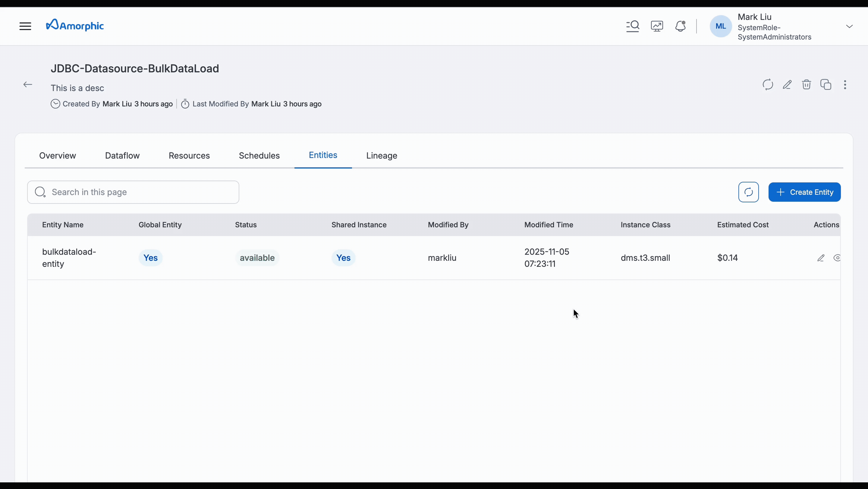Open the advanced search icon in top bar
The image size is (868, 489).
point(633,26)
